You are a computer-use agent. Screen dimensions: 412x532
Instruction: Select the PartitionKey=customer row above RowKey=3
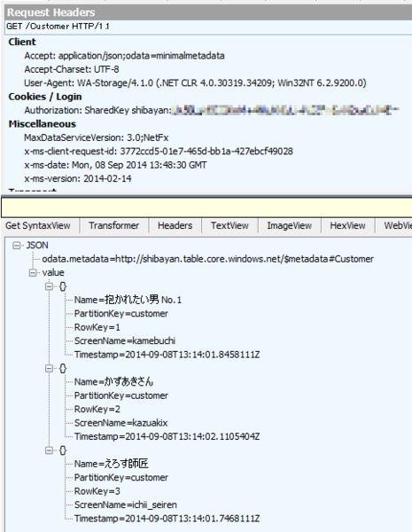tap(121, 478)
